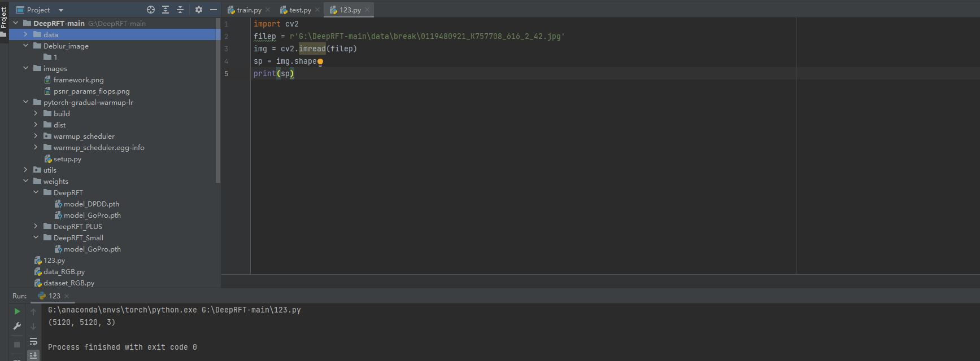Screen dimensions: 980x361
Task: Click the image file icon beside framework.png
Action: [48, 80]
